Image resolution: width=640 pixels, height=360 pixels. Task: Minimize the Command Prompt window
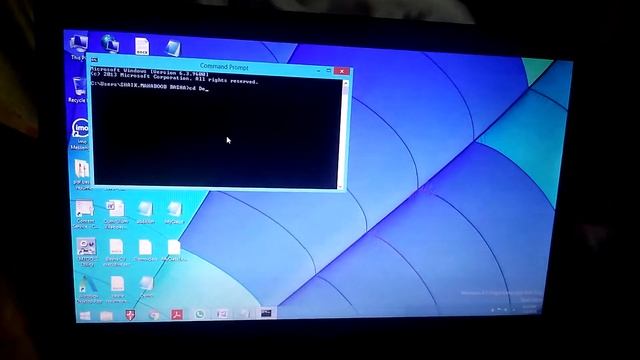pos(318,71)
